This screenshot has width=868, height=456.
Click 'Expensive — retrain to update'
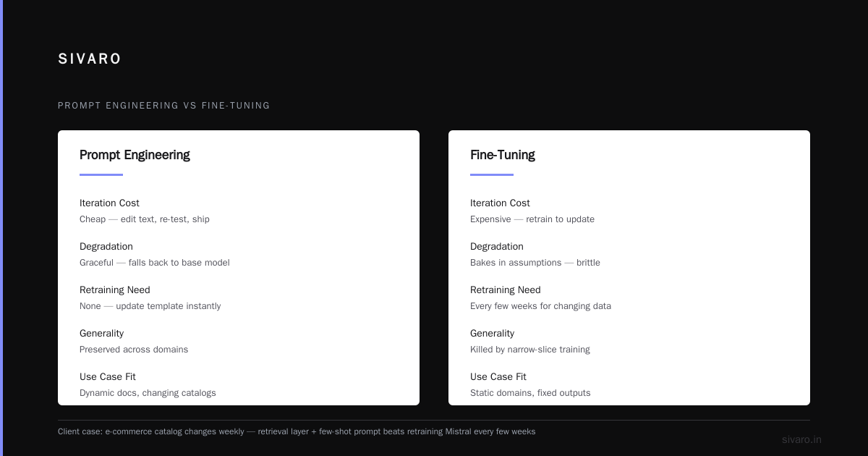[532, 219]
